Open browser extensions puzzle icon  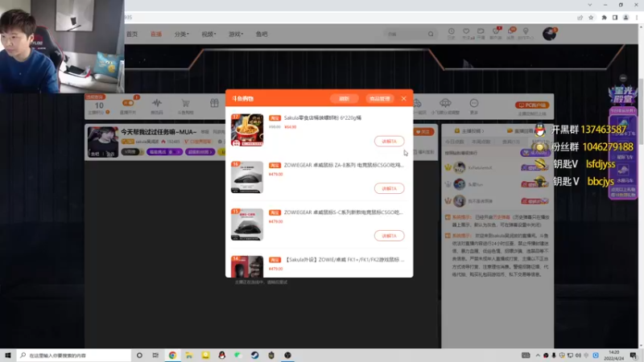tap(605, 17)
